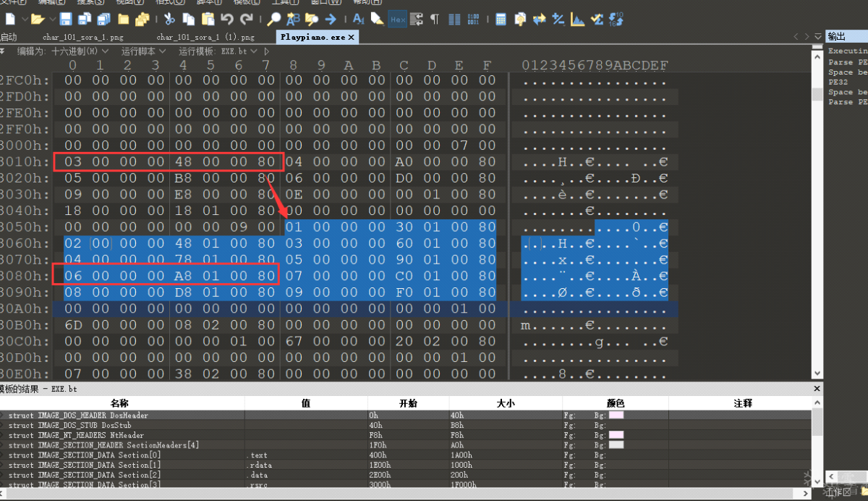Viewport: 868px width, 501px height.
Task: Click the 输出 output panel header
Action: pyautogui.click(x=846, y=36)
